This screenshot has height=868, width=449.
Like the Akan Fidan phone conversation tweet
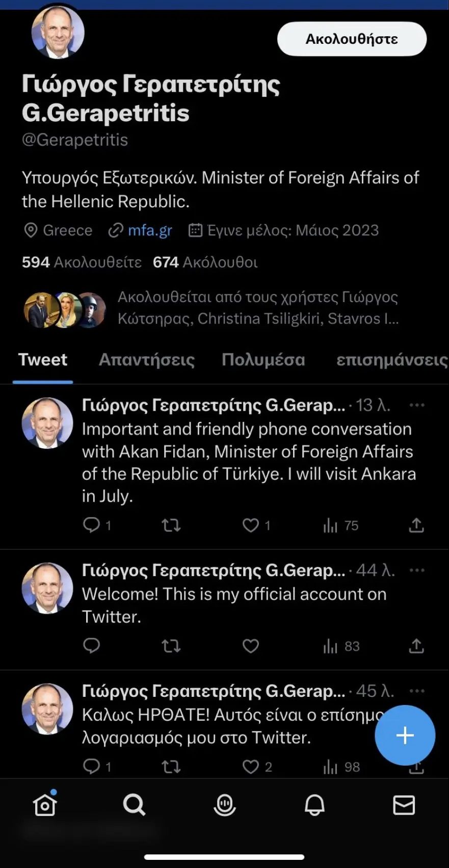(251, 525)
